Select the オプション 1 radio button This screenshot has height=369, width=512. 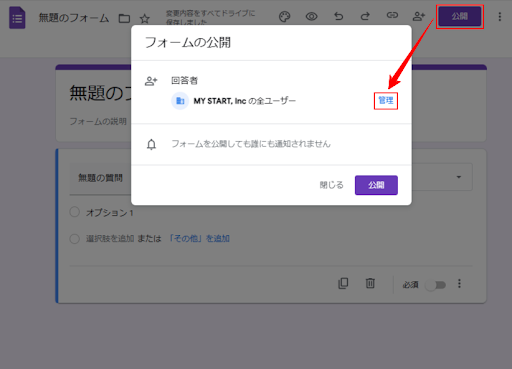coord(75,212)
